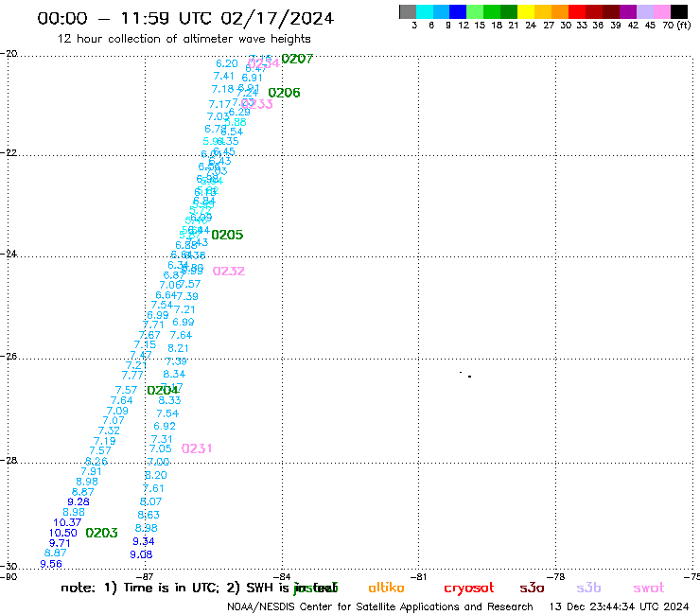Screen dimensions: 700x615
Task: Click the latitude axis label -22
Action: pyautogui.click(x=9, y=153)
